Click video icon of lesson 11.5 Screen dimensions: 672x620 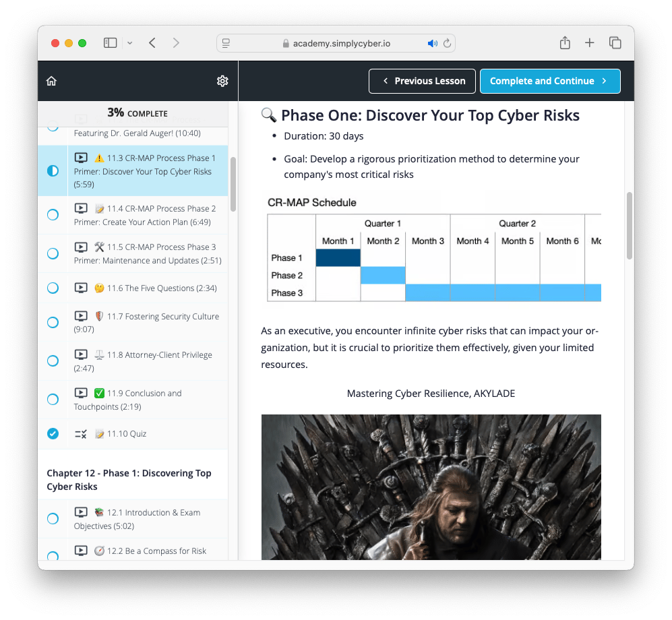coord(81,247)
